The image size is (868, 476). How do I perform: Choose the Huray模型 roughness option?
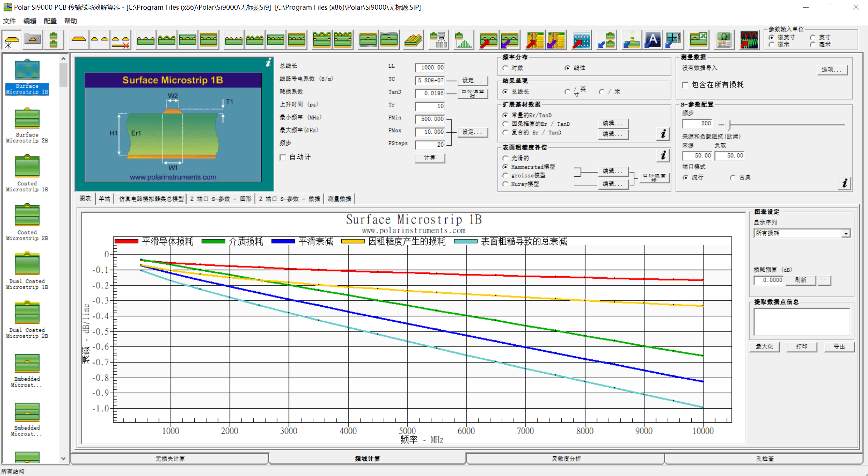(505, 184)
